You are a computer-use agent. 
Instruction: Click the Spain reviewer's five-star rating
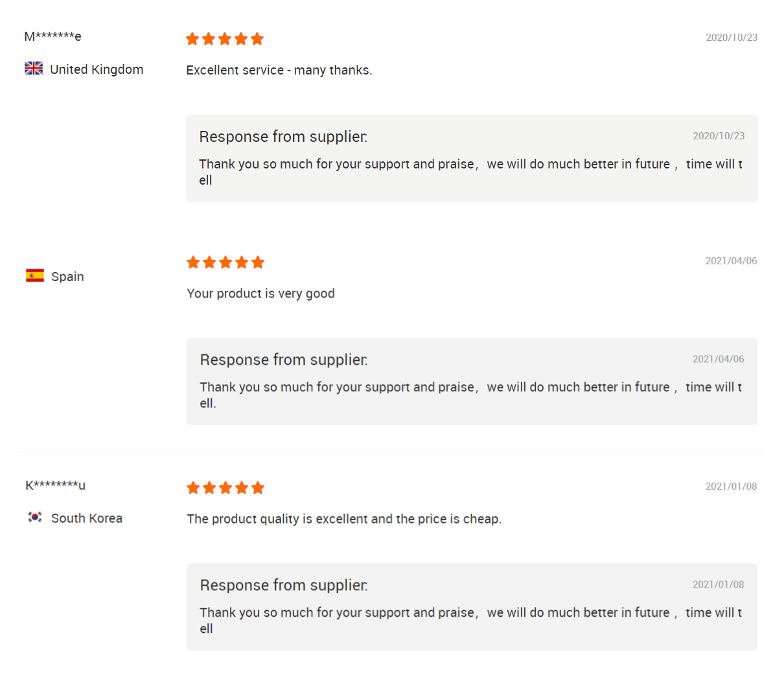(225, 262)
